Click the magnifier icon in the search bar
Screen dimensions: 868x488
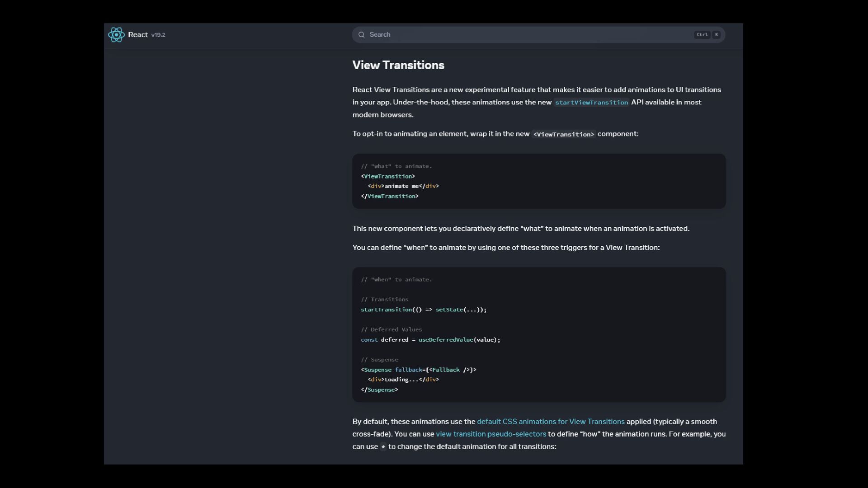(362, 35)
